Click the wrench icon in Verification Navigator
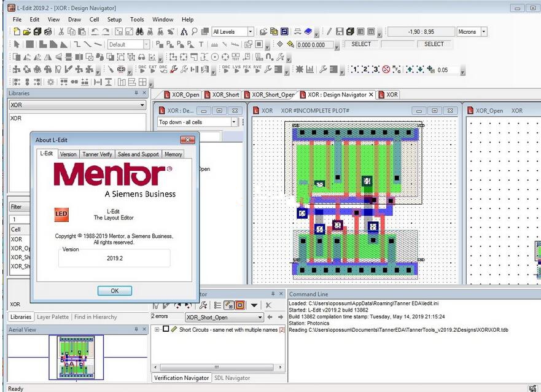This screenshot has height=392, width=541. [x=203, y=305]
